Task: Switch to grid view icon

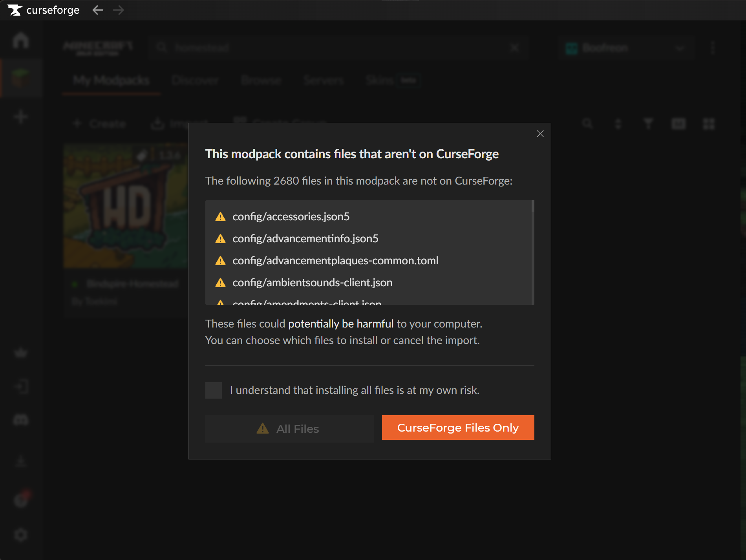Action: point(709,124)
